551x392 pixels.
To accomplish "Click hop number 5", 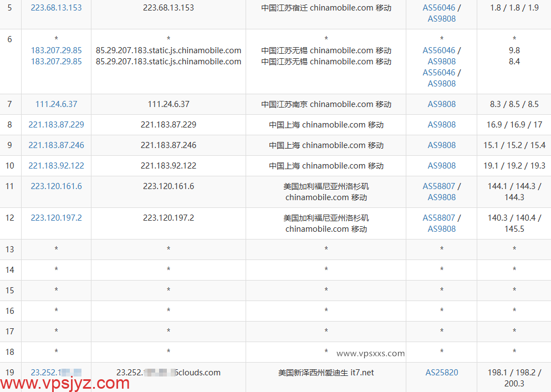I will point(10,8).
